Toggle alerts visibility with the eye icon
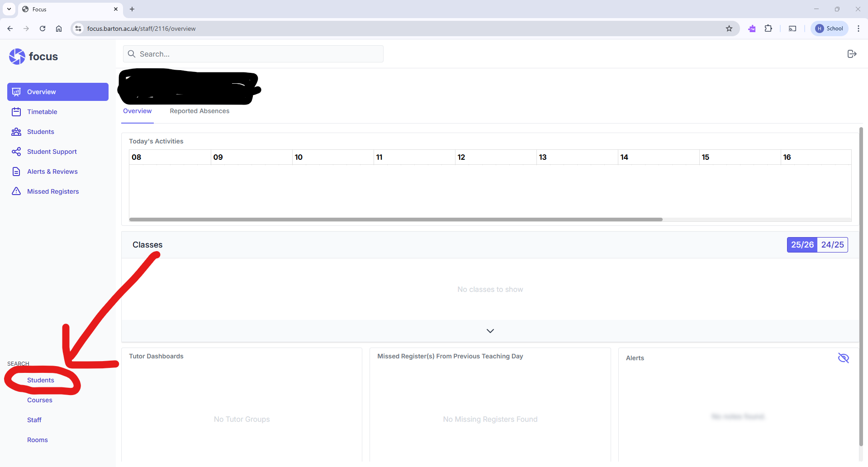 coord(843,358)
